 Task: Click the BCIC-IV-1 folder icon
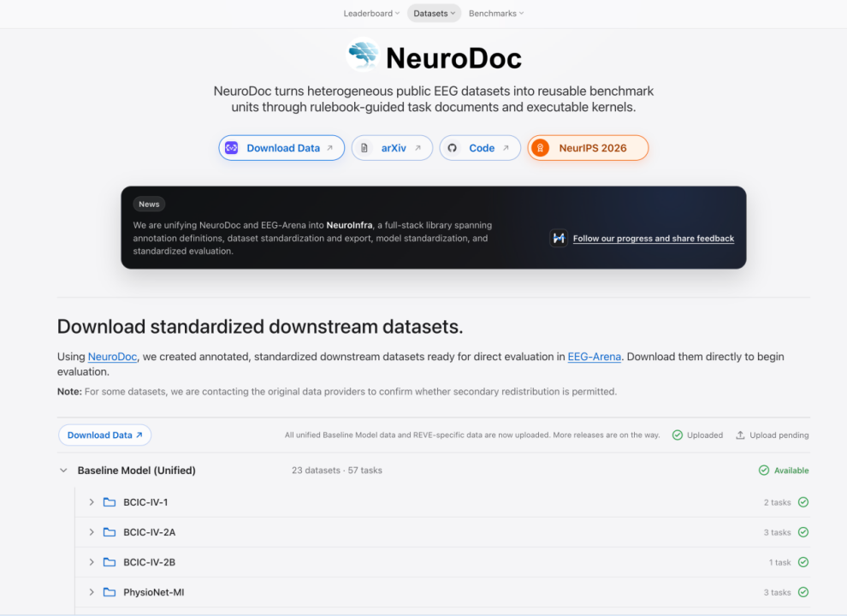tap(110, 502)
